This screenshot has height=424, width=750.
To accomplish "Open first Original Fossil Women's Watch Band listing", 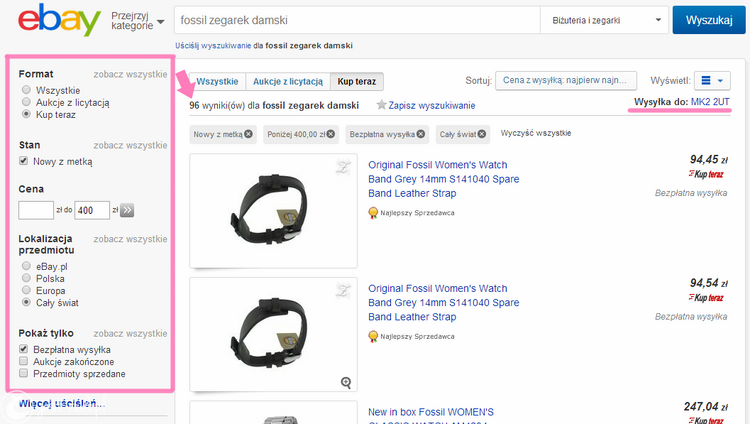I will tap(443, 179).
